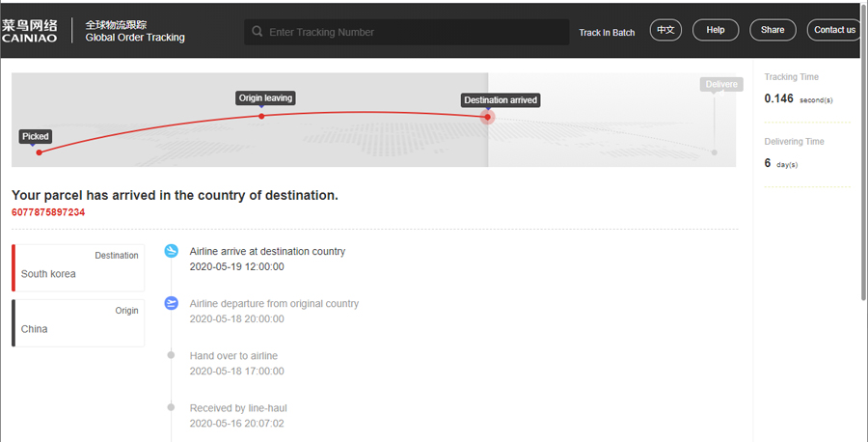The width and height of the screenshot is (868, 442).
Task: Click the timestamp 2020-05-16 20:07:02
Action: (237, 424)
